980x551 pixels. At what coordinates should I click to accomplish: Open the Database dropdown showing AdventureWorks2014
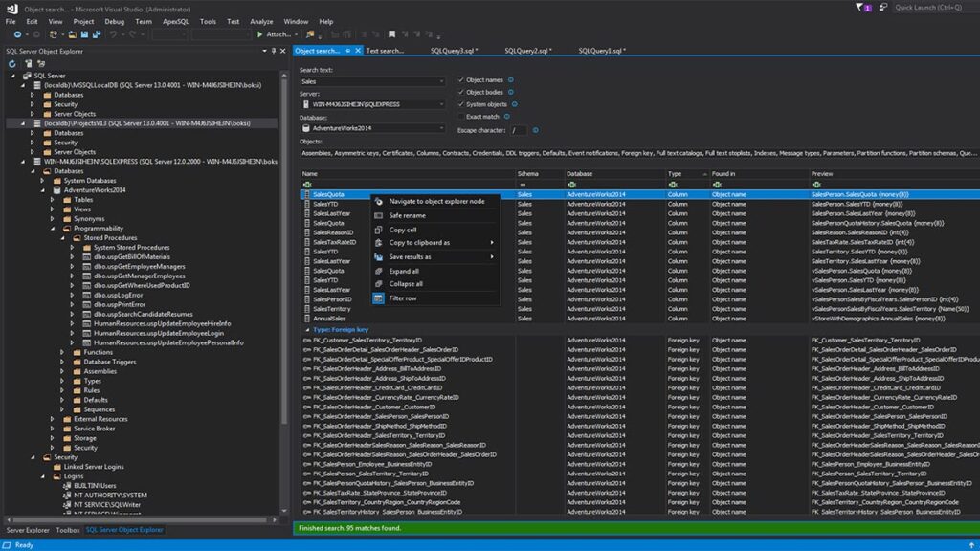point(442,127)
